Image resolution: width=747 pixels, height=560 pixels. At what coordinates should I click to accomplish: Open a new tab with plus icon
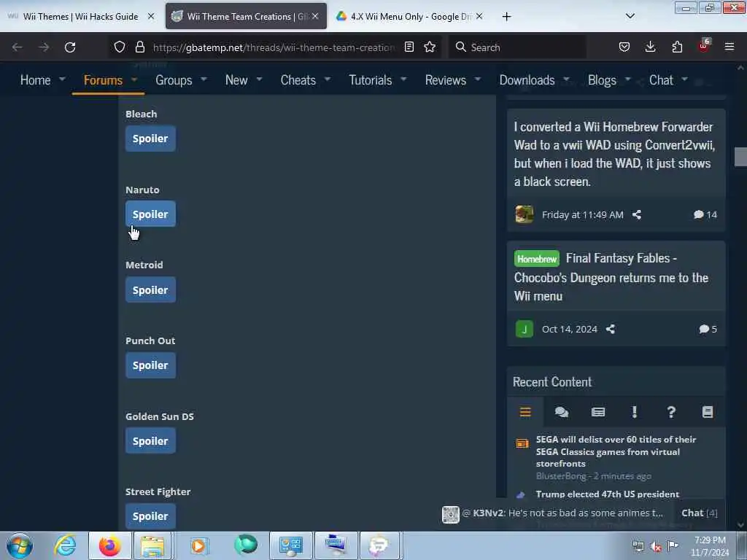click(x=506, y=17)
